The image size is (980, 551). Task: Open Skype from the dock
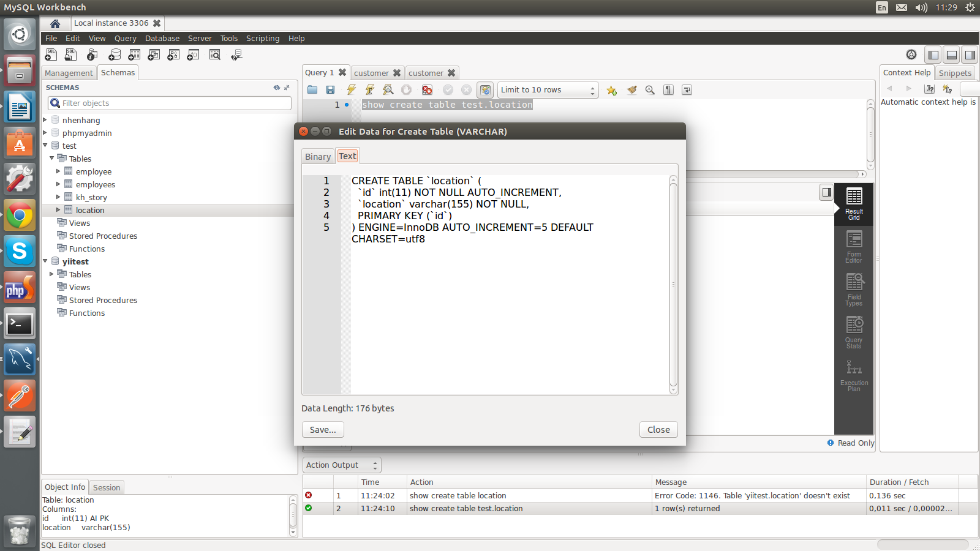(x=20, y=251)
